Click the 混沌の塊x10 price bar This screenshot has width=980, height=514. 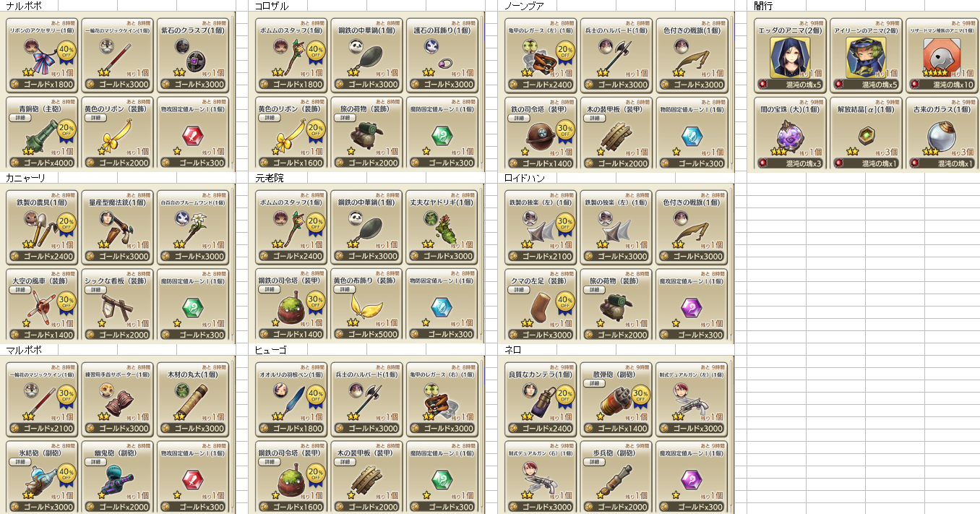[943, 85]
